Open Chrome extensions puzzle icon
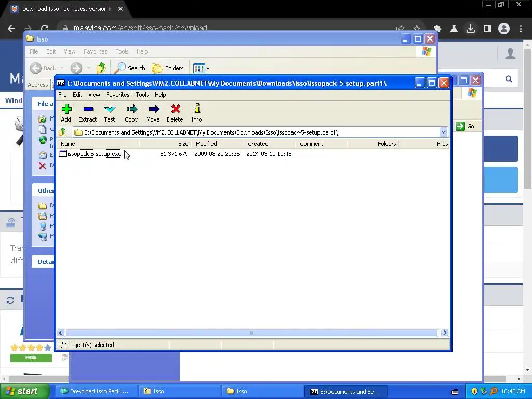The height and width of the screenshot is (399, 532). 437,29
